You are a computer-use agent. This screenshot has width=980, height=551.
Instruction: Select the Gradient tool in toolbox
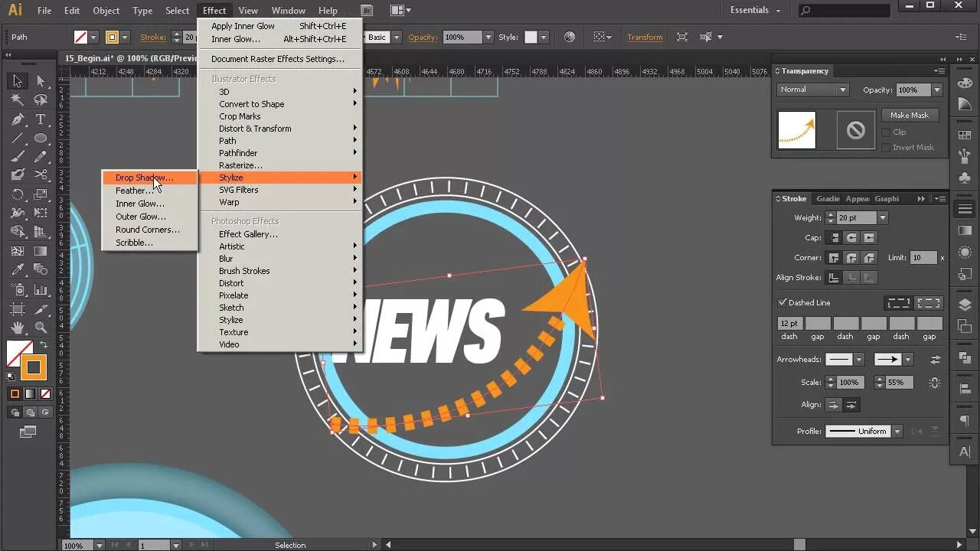41,251
